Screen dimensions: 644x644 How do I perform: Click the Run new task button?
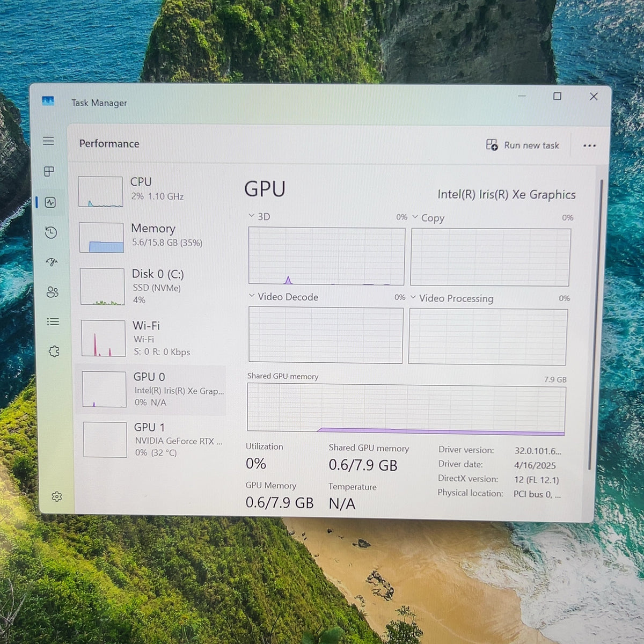pos(522,145)
